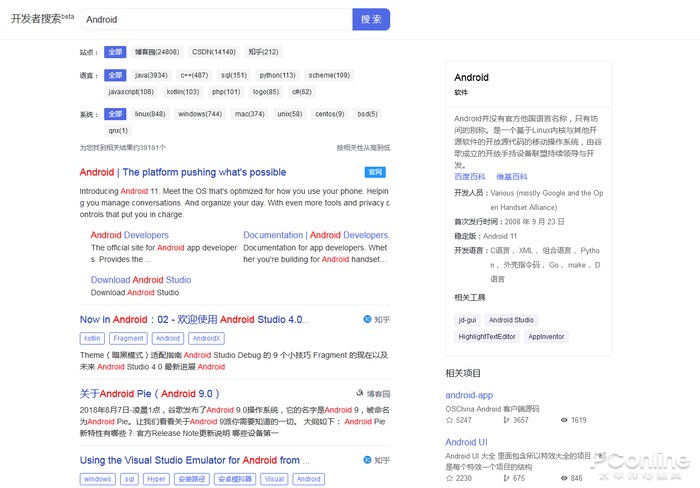The width and height of the screenshot is (700, 488).
Task: Filter by php(101) language
Action: pos(226,92)
